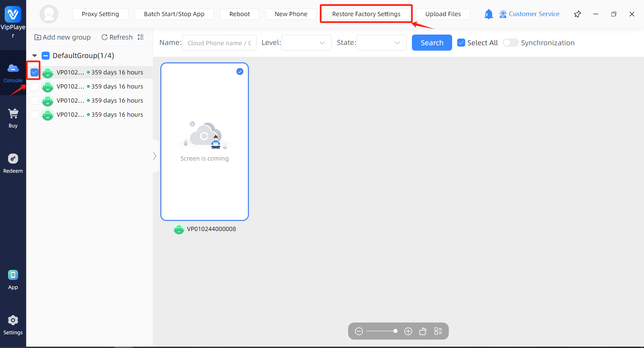
Task: Refresh the cloud phone list
Action: (x=117, y=37)
